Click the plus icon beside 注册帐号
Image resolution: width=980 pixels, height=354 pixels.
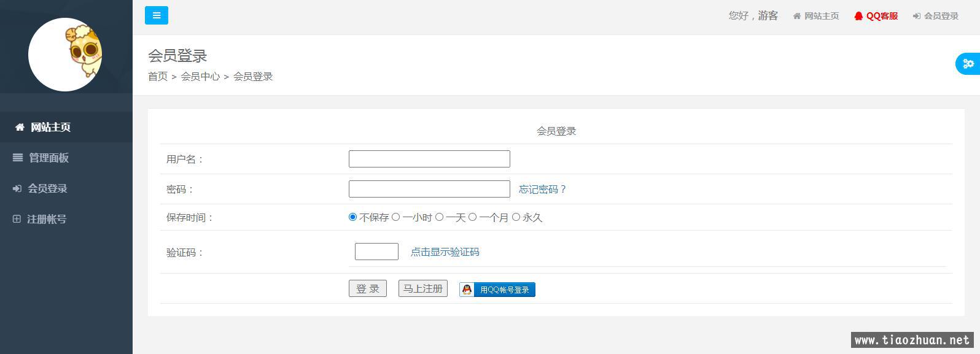17,219
